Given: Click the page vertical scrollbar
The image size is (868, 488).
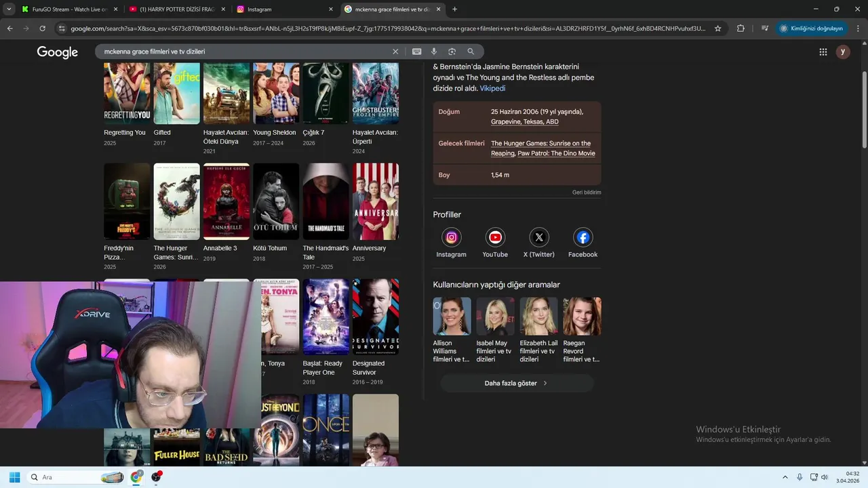Looking at the screenshot, I should click(x=864, y=108).
